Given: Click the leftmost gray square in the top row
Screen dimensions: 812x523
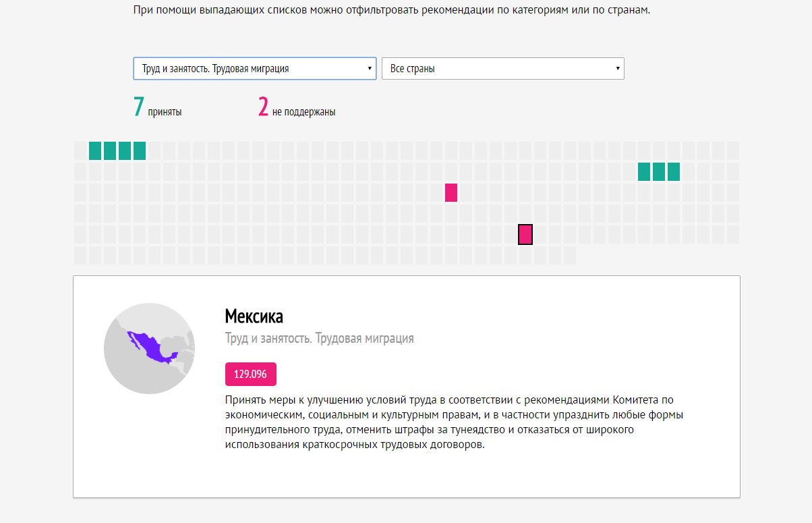Looking at the screenshot, I should [80, 150].
